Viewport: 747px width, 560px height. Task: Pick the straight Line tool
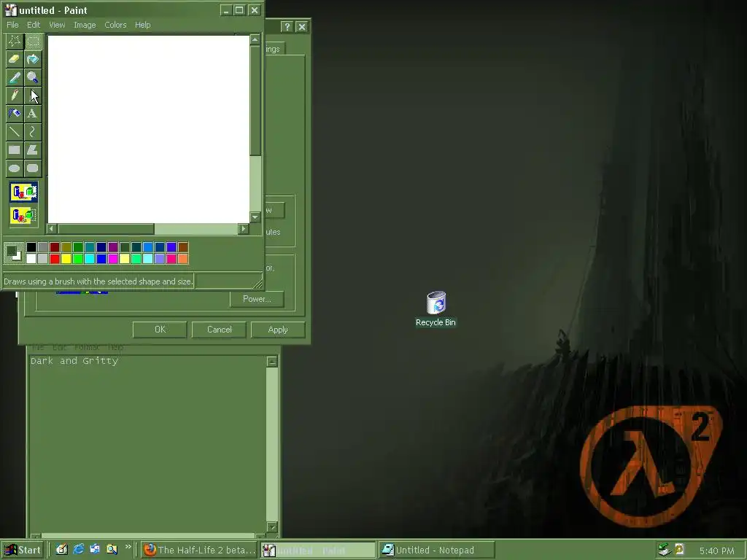[15, 131]
